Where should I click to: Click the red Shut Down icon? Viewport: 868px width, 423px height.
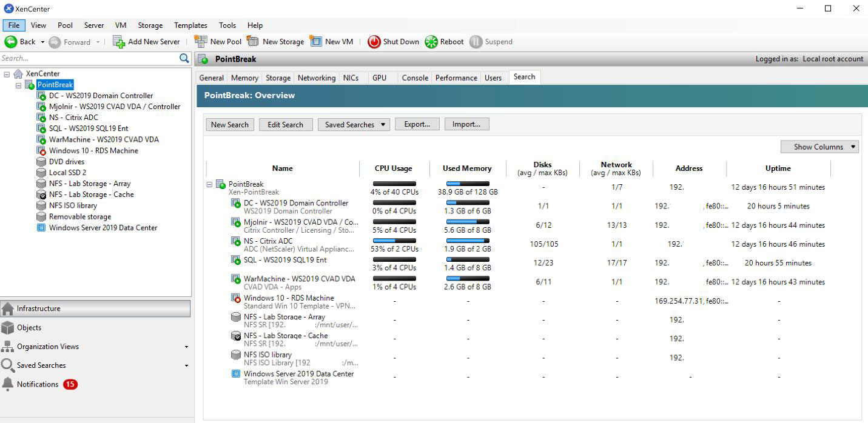(x=374, y=42)
